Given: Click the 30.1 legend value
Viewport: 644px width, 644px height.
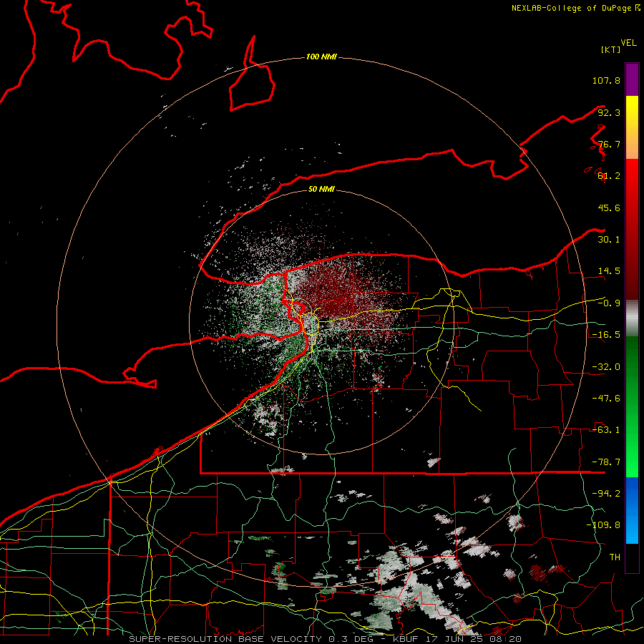Looking at the screenshot, I should pyautogui.click(x=609, y=240).
